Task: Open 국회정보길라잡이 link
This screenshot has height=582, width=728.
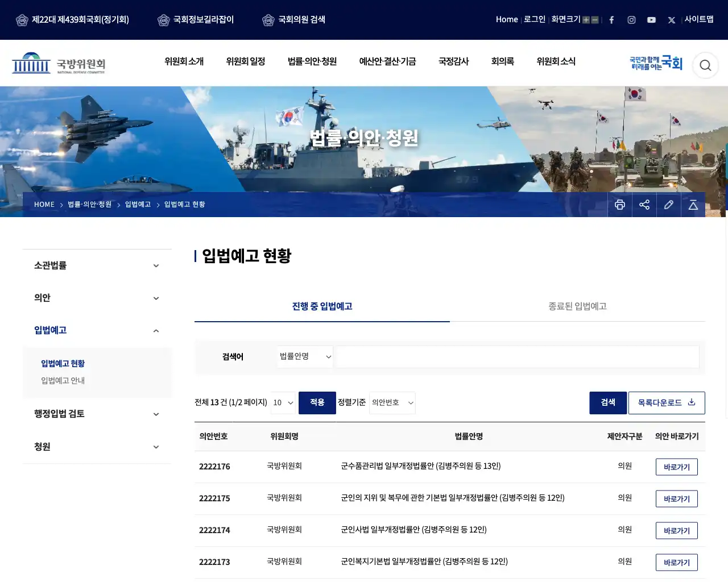Action: [196, 20]
